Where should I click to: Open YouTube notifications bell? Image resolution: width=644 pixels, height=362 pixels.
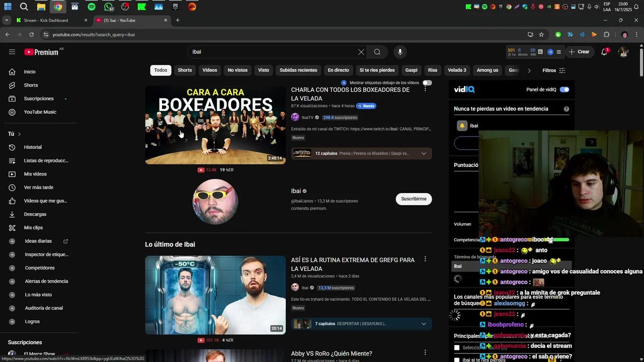(604, 52)
